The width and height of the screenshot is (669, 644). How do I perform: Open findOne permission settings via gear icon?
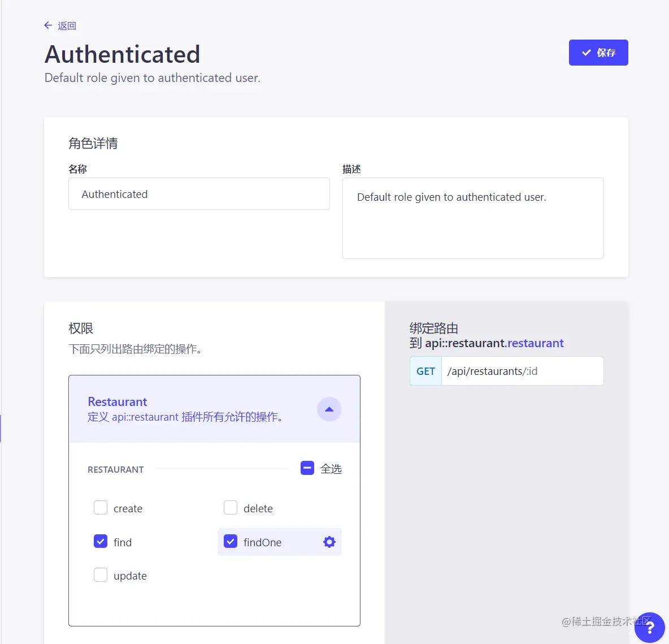(x=329, y=542)
